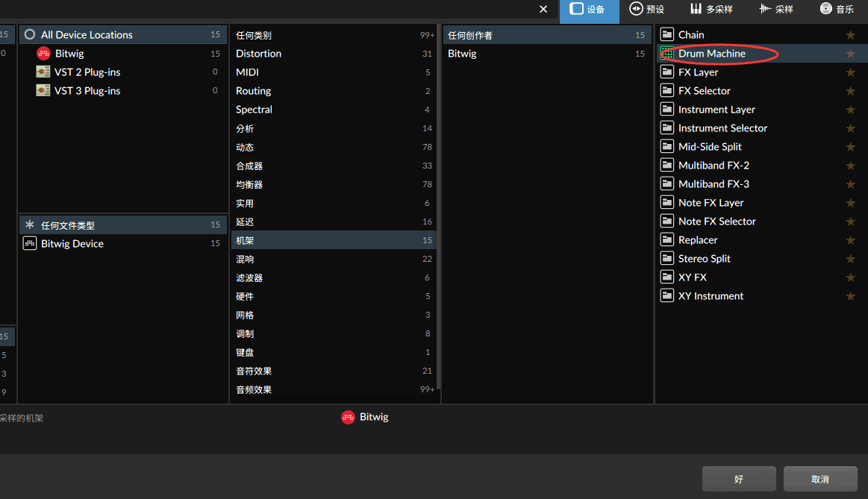Select the 延迟 category
Screen dimensions: 868x499
tap(334, 222)
